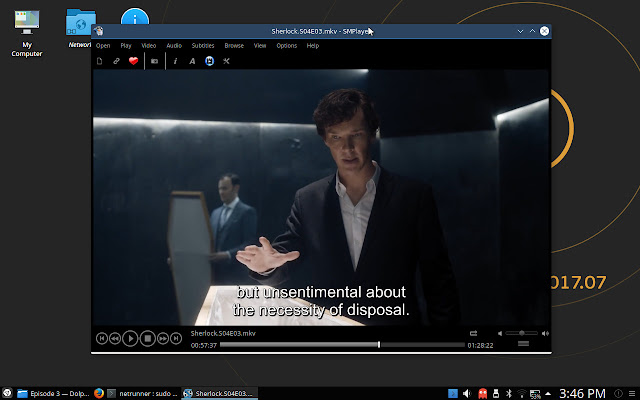Toggle the playlist icon below volume slider
The image size is (640, 400).
coord(523,344)
